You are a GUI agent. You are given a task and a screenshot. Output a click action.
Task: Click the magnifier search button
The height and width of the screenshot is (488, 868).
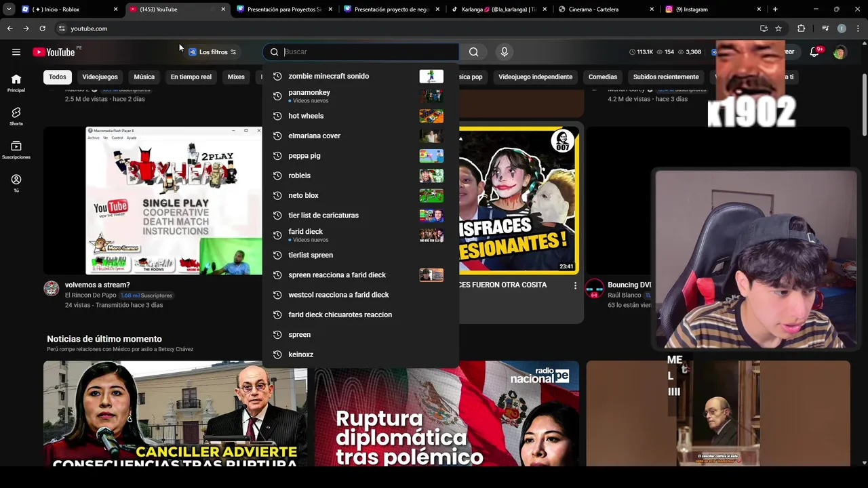473,52
